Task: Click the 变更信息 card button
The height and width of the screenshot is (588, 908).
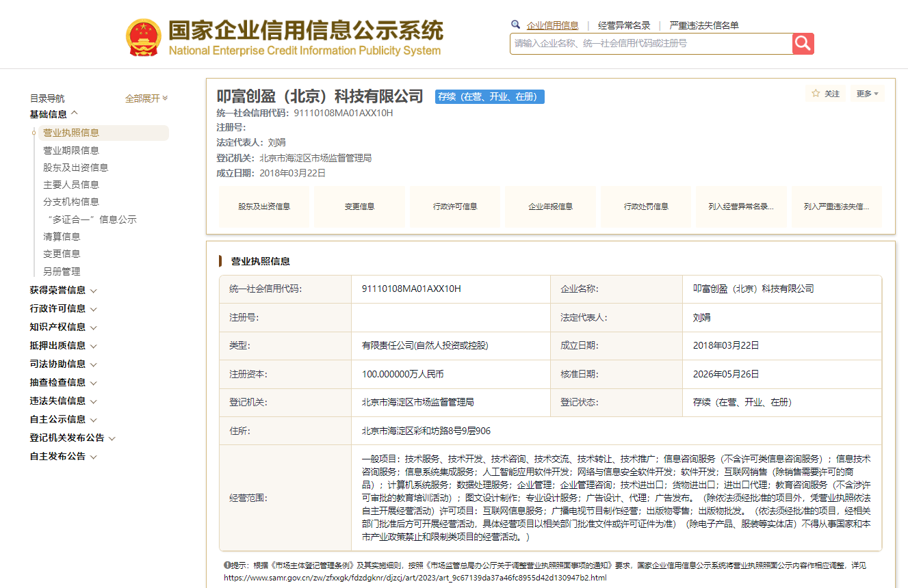Action: (x=359, y=206)
